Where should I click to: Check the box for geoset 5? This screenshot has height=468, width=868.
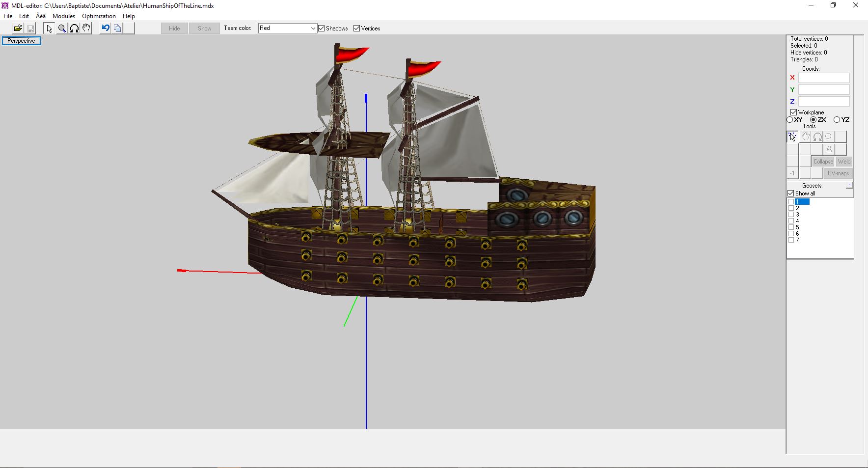(791, 227)
